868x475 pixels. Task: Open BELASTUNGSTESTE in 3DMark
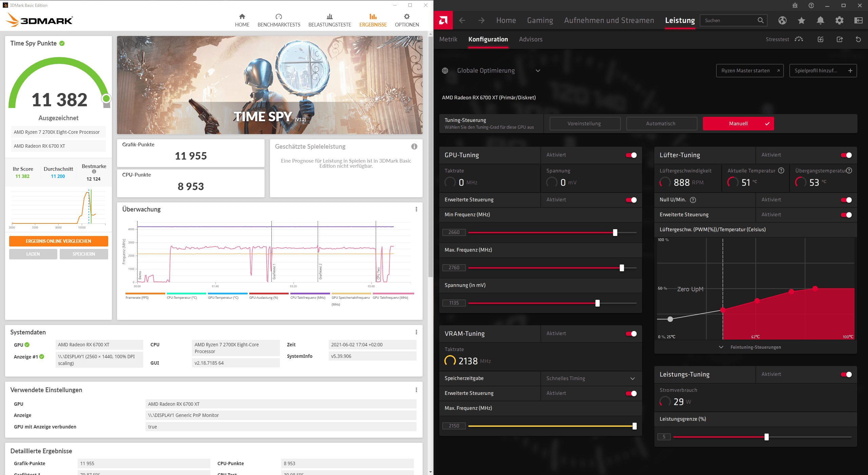[x=330, y=20]
